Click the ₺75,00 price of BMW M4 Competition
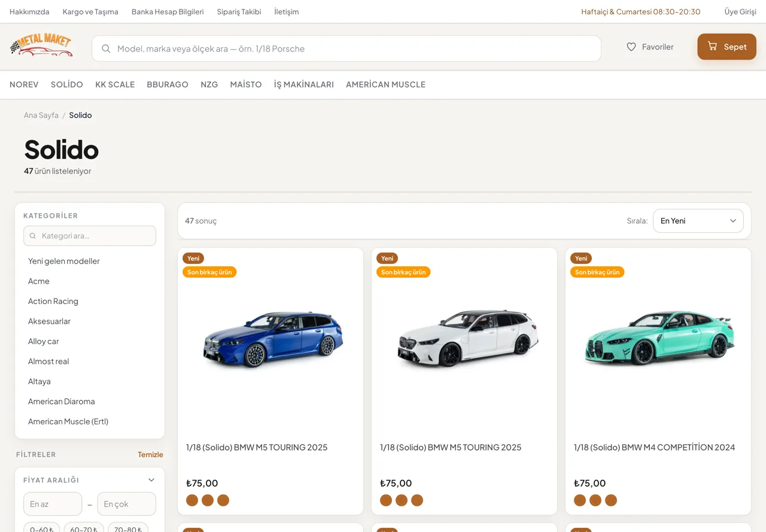The width and height of the screenshot is (766, 532). tap(590, 483)
